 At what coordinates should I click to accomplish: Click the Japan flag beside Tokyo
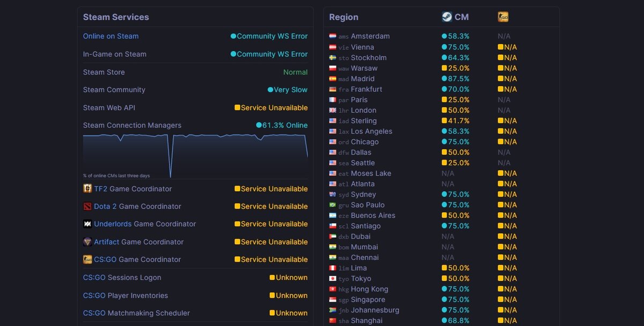point(333,279)
